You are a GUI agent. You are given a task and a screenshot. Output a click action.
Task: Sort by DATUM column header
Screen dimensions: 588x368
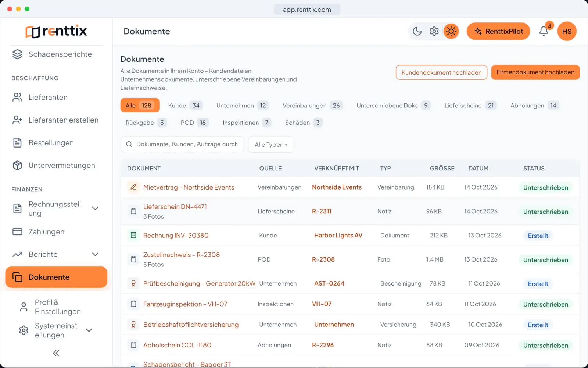[478, 168]
